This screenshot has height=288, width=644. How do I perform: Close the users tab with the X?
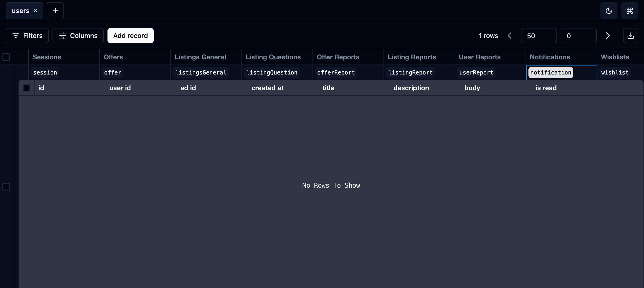(x=36, y=11)
